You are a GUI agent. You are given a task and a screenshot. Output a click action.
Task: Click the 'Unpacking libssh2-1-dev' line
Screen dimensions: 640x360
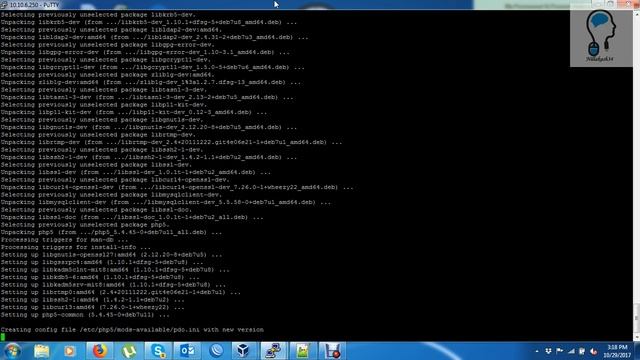tap(149, 157)
